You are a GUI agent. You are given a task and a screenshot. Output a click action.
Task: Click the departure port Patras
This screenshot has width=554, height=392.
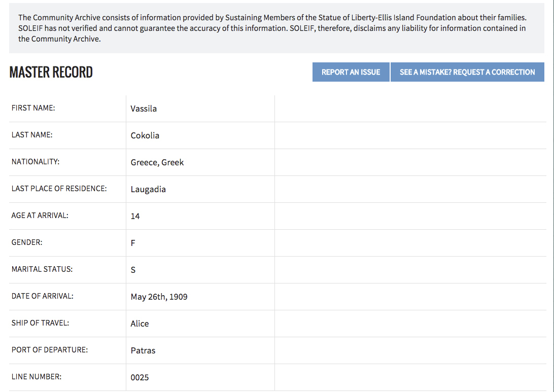tap(143, 350)
